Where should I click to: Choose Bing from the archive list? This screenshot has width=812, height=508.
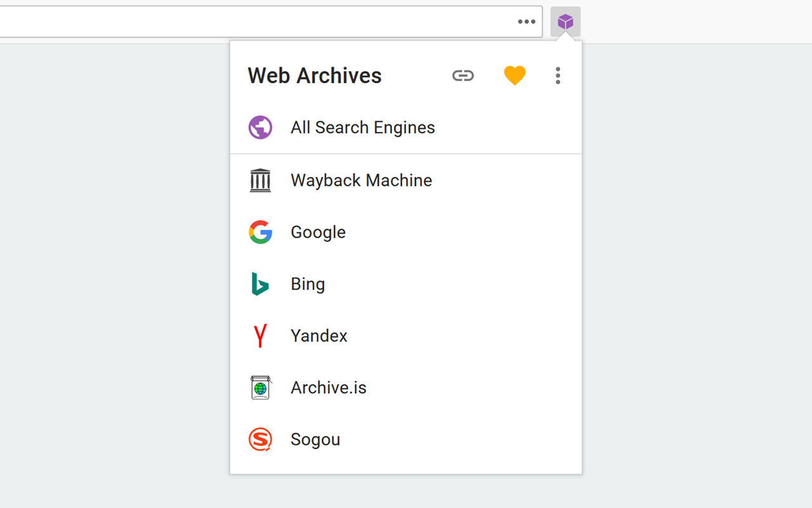406,284
